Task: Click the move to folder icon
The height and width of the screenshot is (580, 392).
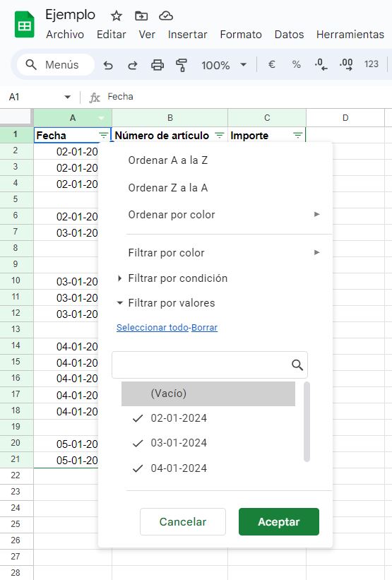Action: point(141,16)
